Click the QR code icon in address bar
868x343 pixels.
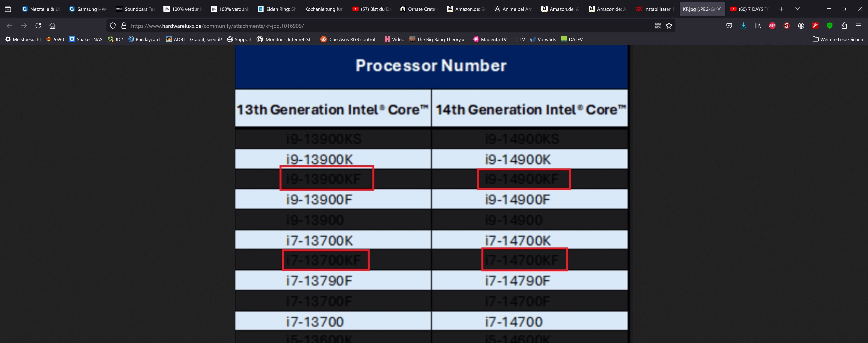click(x=658, y=26)
